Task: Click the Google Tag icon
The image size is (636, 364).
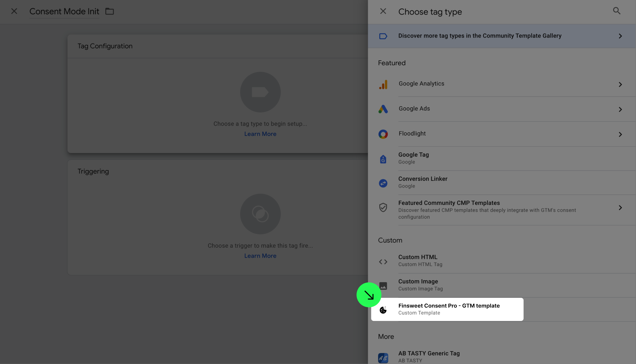Action: (x=383, y=159)
